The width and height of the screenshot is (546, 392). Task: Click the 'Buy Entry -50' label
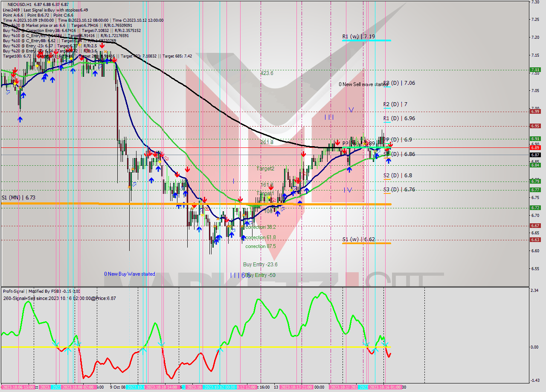click(x=261, y=275)
